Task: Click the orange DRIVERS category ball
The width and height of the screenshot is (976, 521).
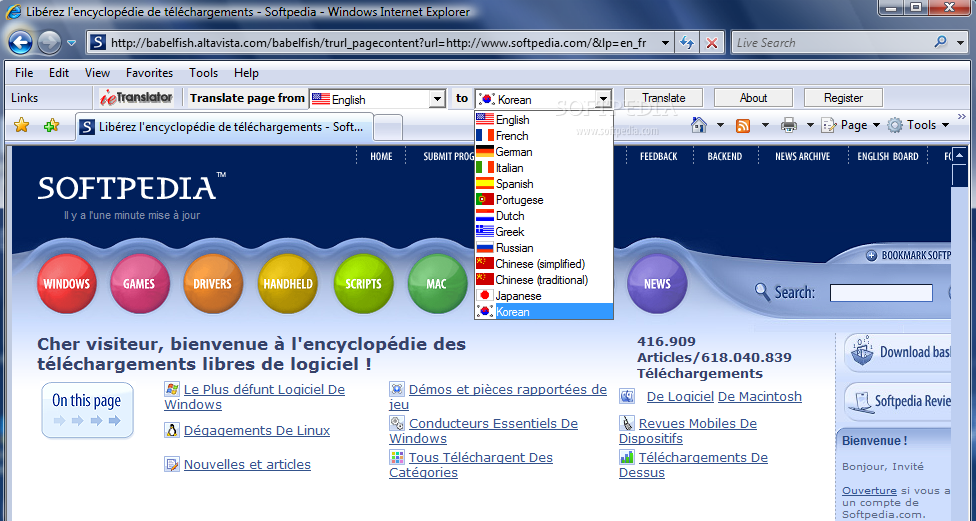Action: (213, 284)
